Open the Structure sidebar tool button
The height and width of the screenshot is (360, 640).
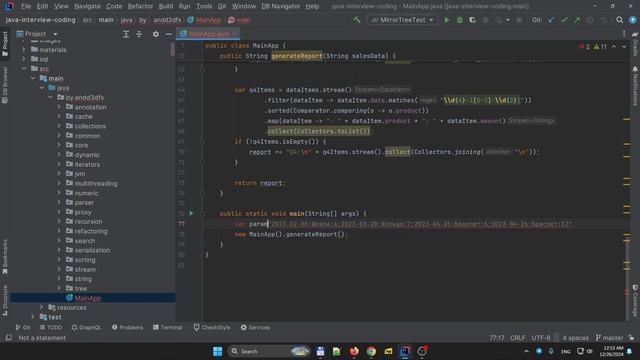pyautogui.click(x=5, y=301)
